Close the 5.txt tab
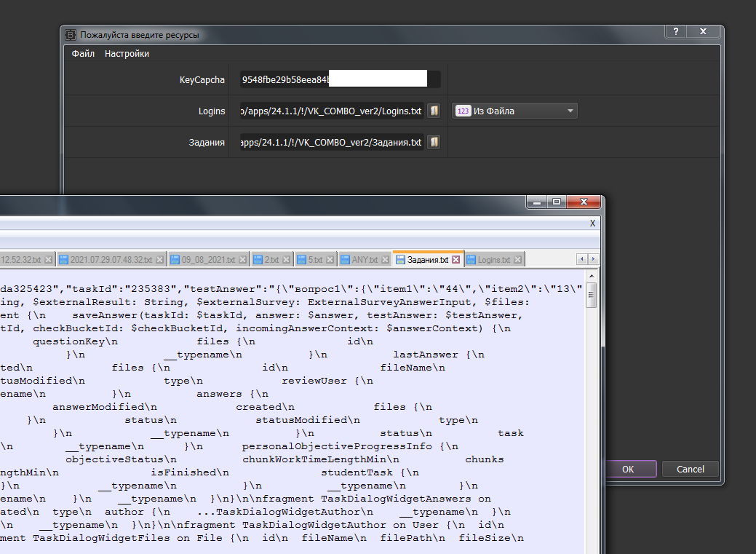The height and width of the screenshot is (554, 756). point(330,260)
